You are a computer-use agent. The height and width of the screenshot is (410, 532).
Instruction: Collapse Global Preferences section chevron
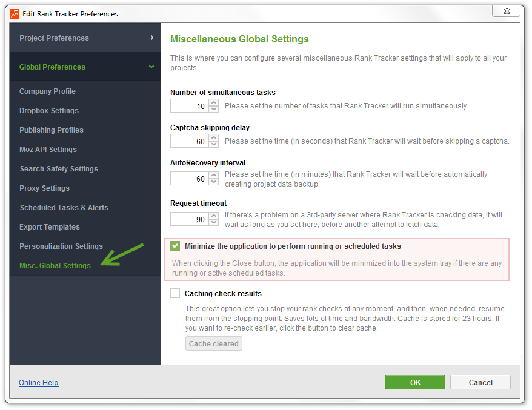tap(151, 67)
